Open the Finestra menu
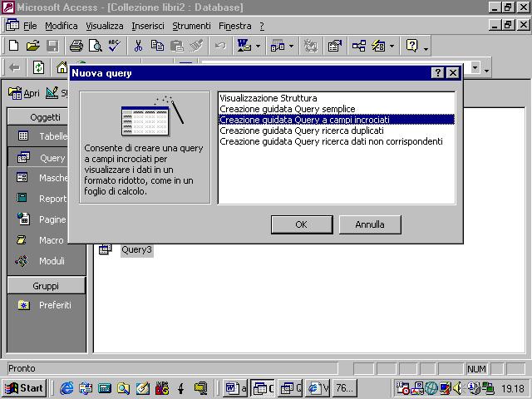 tap(234, 26)
